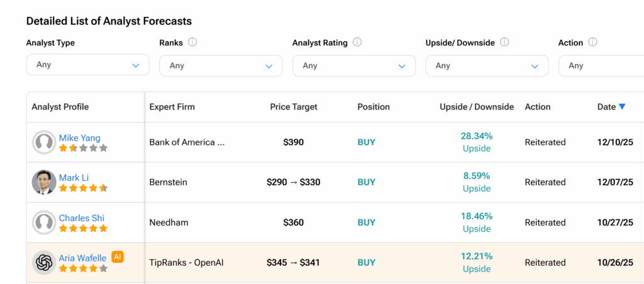This screenshot has height=284, width=644.
Task: Click the AI badge beside Aria Wafelle
Action: point(117,257)
